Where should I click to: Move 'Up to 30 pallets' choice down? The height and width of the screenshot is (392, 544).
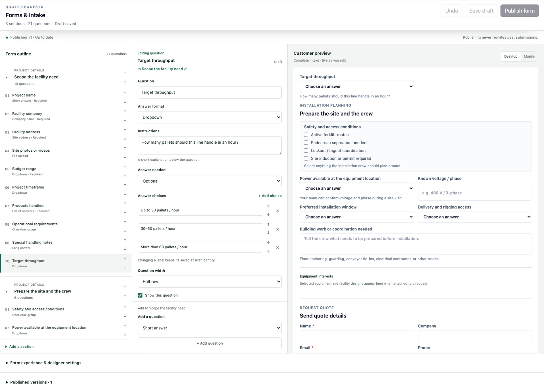(x=268, y=215)
